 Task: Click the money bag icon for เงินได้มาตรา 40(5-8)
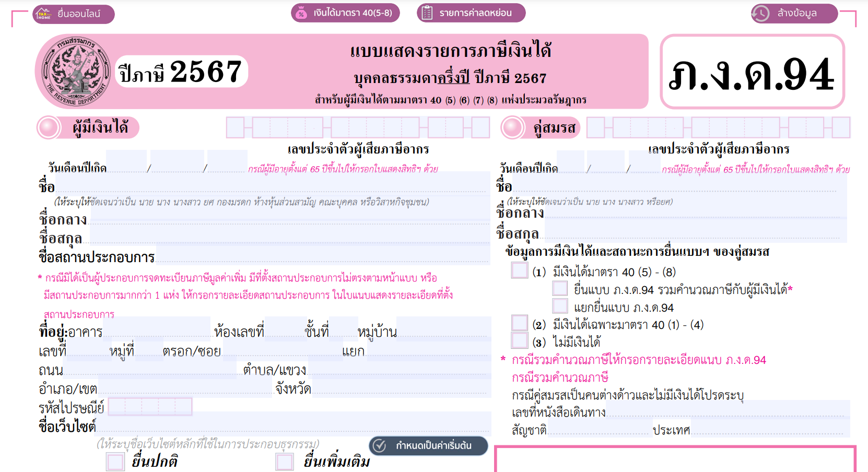[x=301, y=13]
